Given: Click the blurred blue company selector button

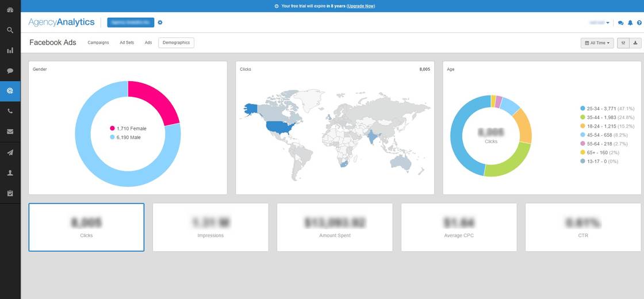Looking at the screenshot, I should [x=131, y=22].
